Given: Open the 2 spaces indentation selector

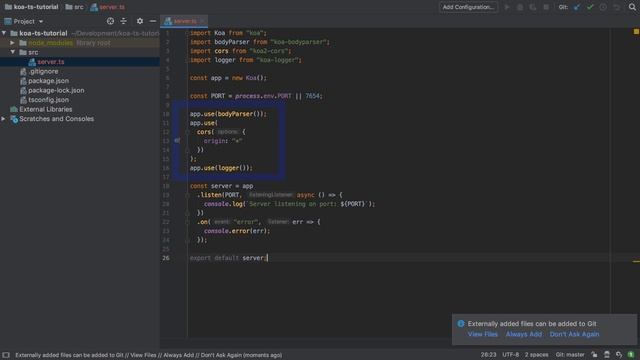Looking at the screenshot, I should coord(536,355).
